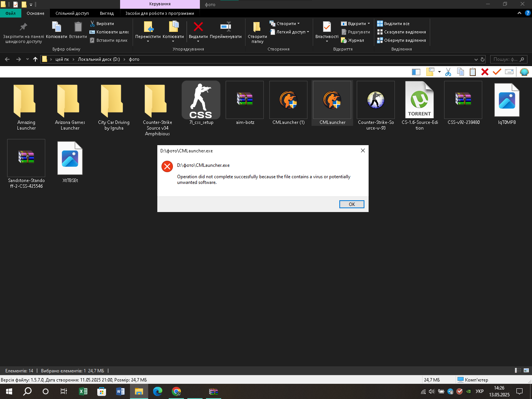Click the search field Пошук
The width and height of the screenshot is (532, 399).
505,59
